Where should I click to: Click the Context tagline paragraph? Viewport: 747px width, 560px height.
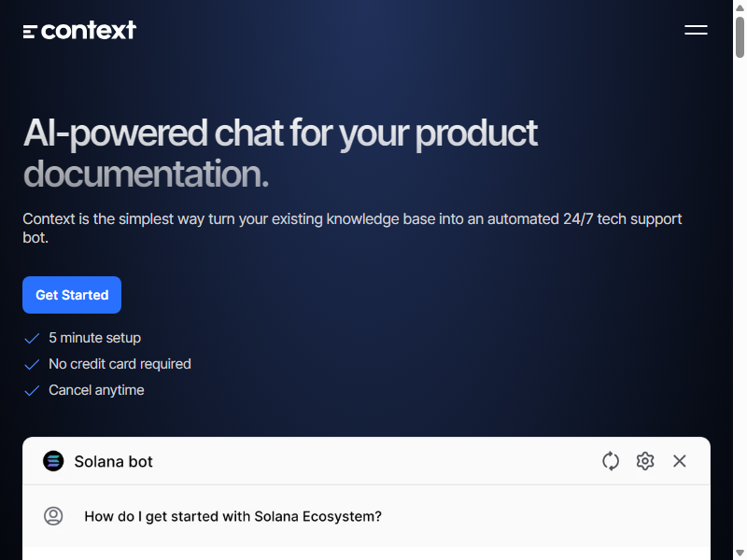tap(352, 228)
